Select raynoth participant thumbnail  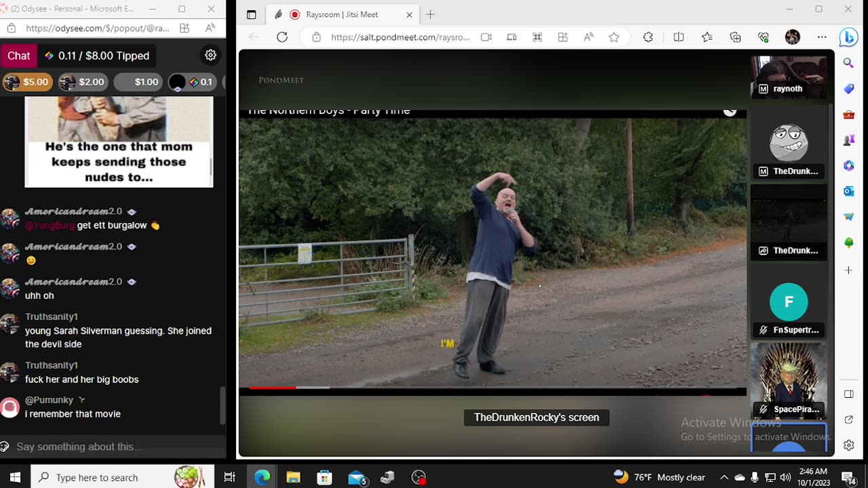pyautogui.click(x=789, y=76)
